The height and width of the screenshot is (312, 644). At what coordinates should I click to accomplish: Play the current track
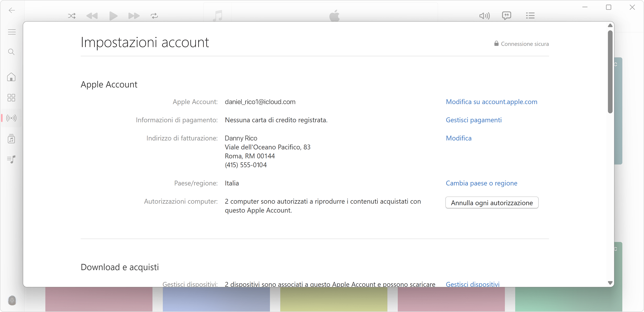[113, 16]
